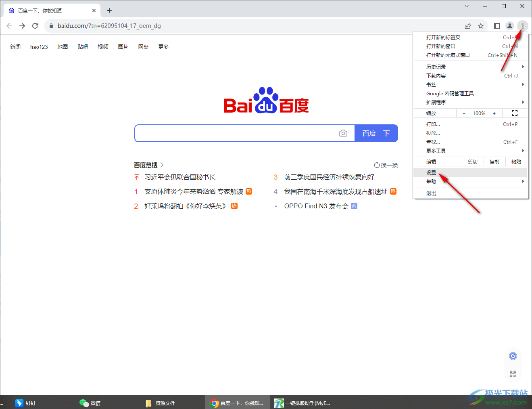Click 粘贴 in edit row
This screenshot has width=532, height=409.
pos(516,162)
